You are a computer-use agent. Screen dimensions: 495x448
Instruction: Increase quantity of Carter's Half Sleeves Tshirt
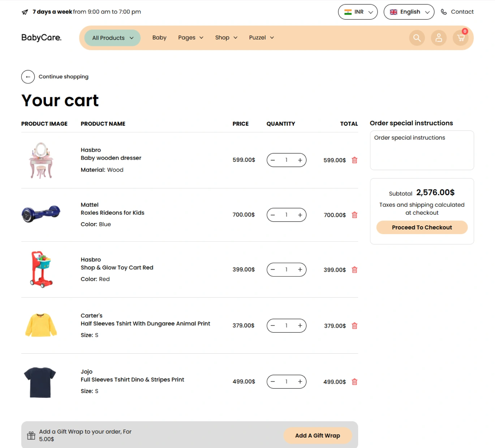[x=300, y=326]
